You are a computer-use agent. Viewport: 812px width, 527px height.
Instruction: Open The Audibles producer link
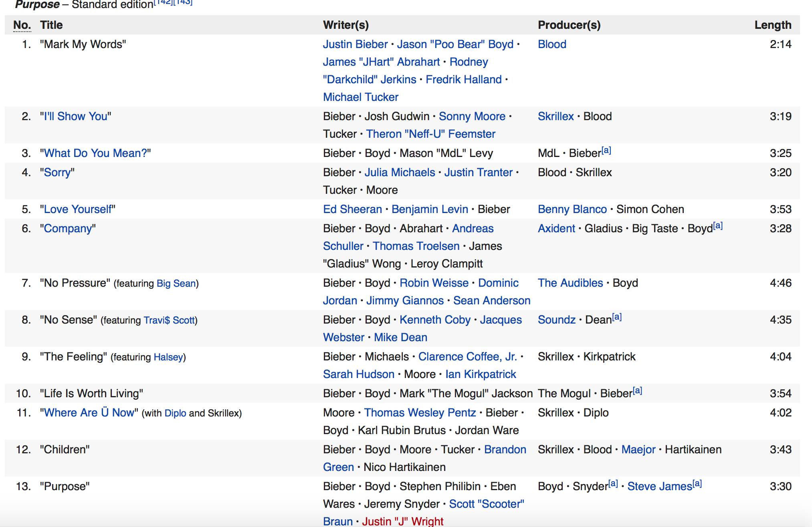570,283
